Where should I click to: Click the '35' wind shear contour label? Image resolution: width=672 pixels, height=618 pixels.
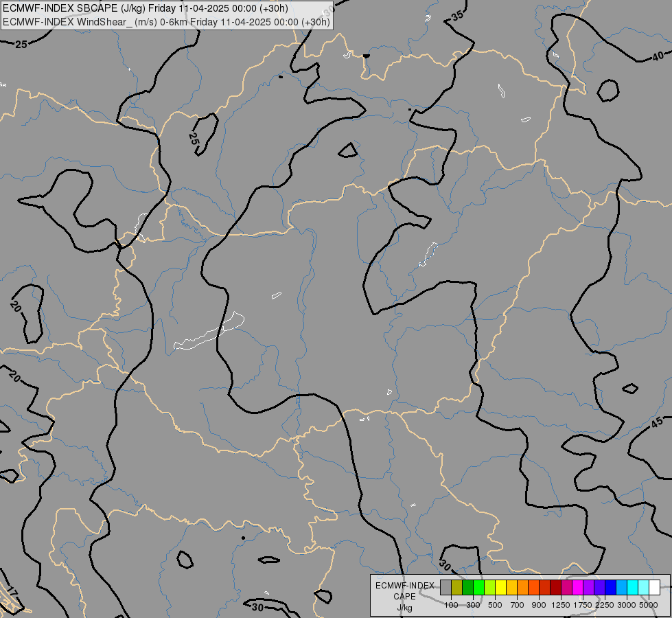click(457, 15)
